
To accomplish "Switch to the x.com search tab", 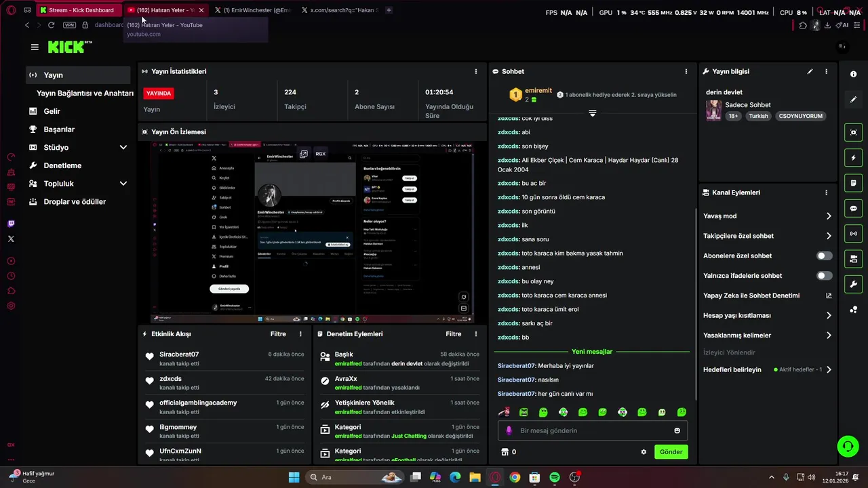I will tap(339, 10).
